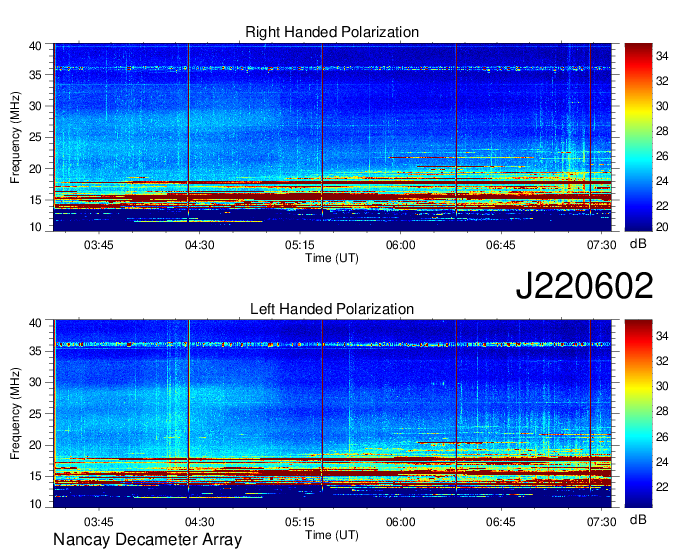Click the 07:30 time tick under the left-handed plot
The width and height of the screenshot is (680, 552).
pos(602,522)
